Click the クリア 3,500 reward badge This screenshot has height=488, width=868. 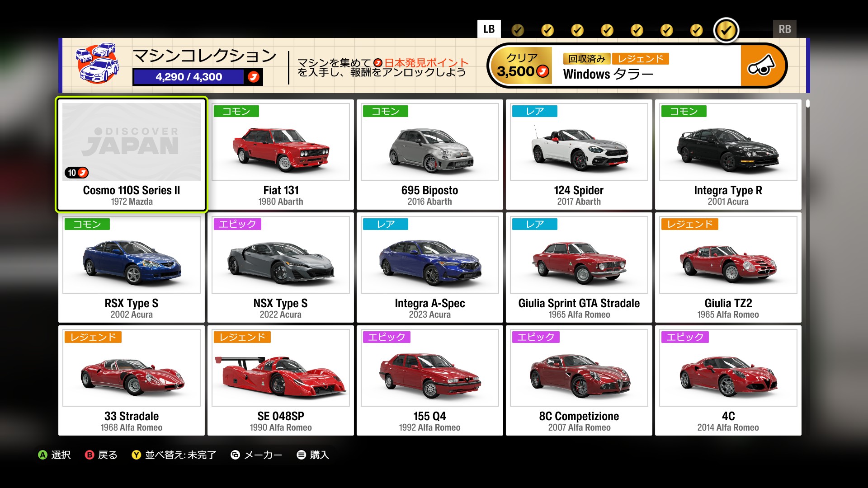[x=522, y=66]
